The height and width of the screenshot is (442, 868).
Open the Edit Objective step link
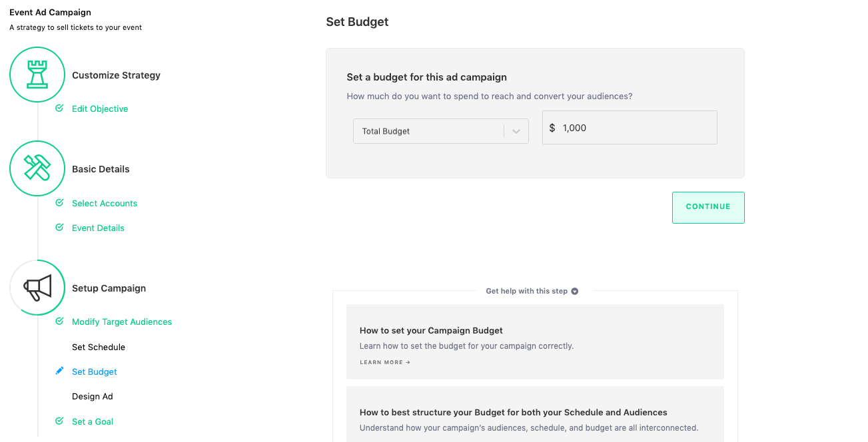click(100, 109)
